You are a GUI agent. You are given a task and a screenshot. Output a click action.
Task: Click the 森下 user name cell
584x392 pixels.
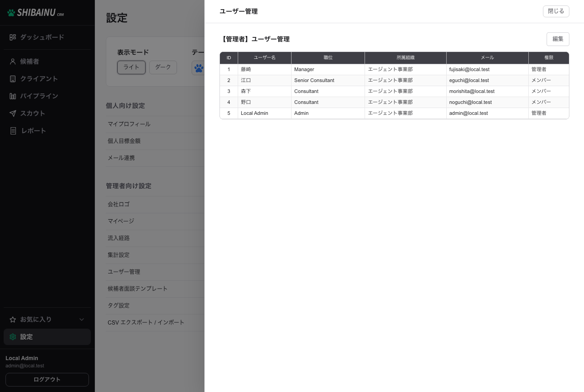coord(265,91)
